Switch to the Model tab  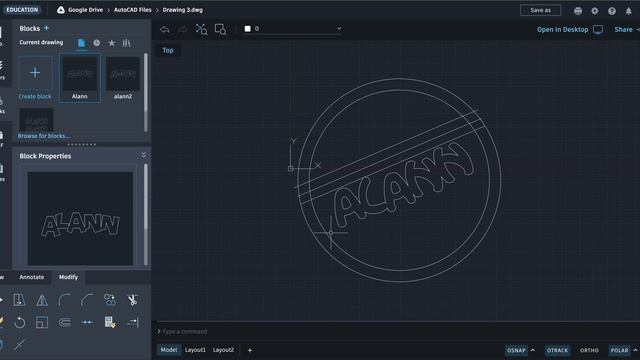tap(169, 350)
